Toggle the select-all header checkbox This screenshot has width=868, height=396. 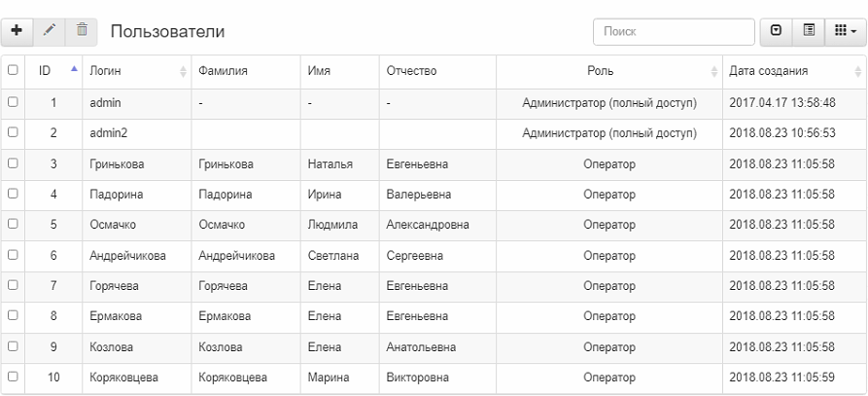(13, 70)
